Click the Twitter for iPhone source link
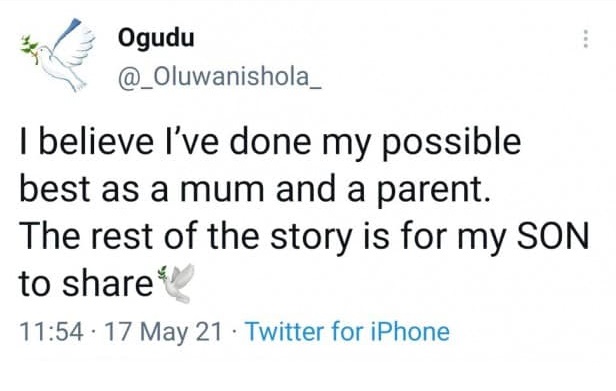Screen dimensions: 616x391 tap(347, 332)
